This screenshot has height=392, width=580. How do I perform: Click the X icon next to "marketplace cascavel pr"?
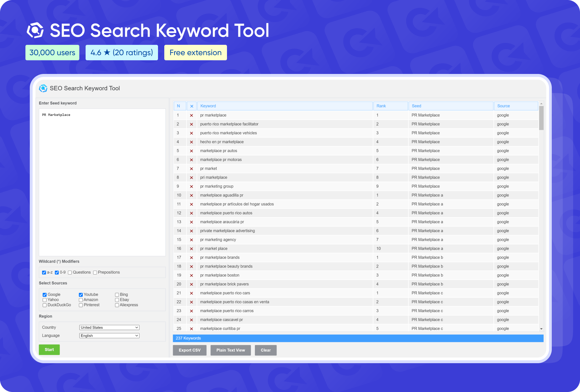tap(192, 320)
